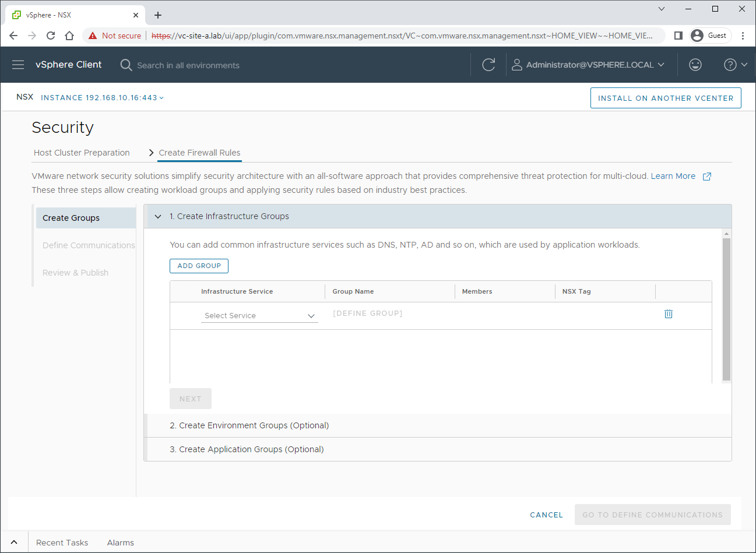Viewport: 756px width, 553px height.
Task: Toggle the browser side panel icon
Action: 678,36
